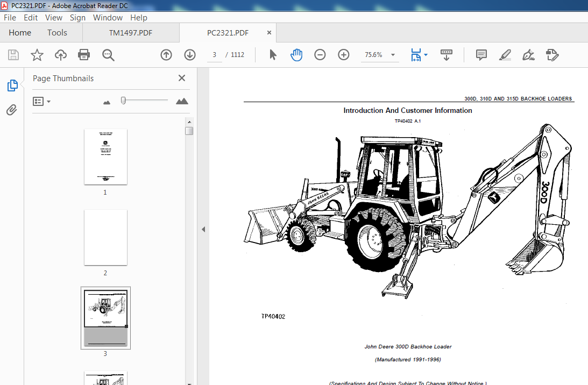Image resolution: width=588 pixels, height=385 pixels.
Task: Open the Attachments paperclip panel
Action: (x=12, y=110)
